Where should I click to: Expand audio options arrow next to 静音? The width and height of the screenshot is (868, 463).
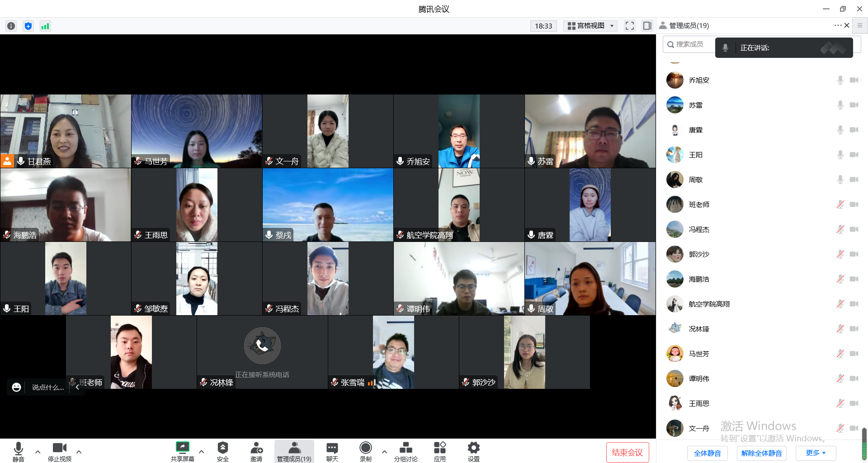[38, 452]
